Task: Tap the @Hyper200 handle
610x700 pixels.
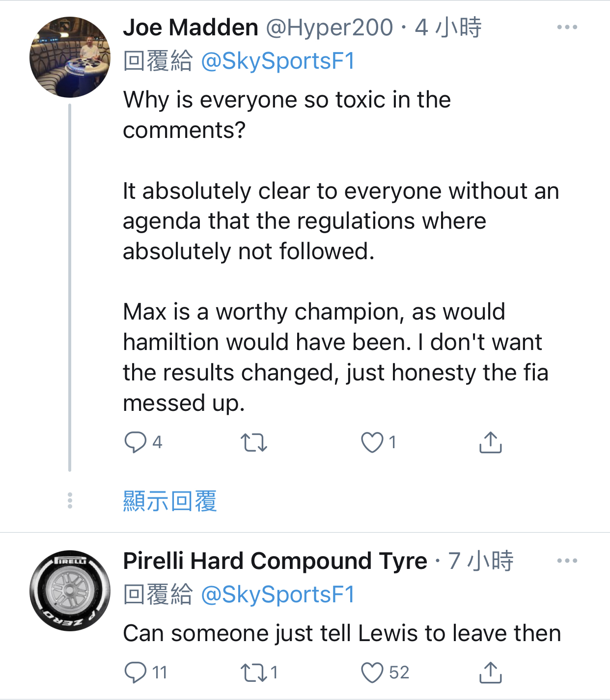Action: tap(329, 27)
